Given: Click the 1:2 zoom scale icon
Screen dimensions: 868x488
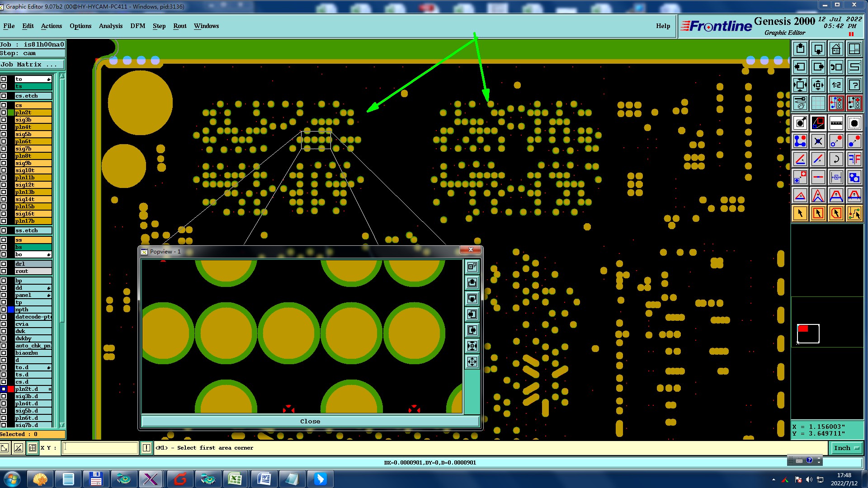Looking at the screenshot, I should [836, 85].
